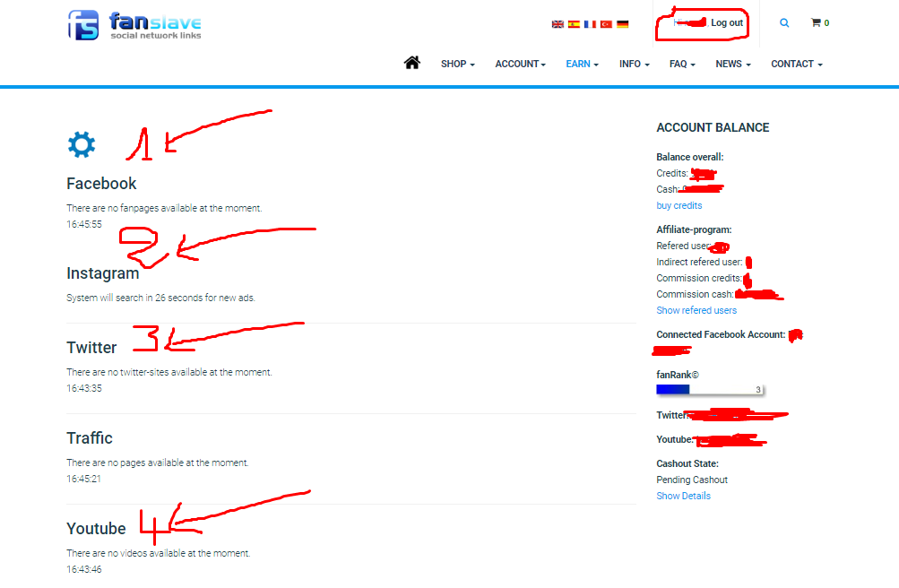Expand the EARN dropdown menu
The height and width of the screenshot is (588, 899).
coord(582,65)
